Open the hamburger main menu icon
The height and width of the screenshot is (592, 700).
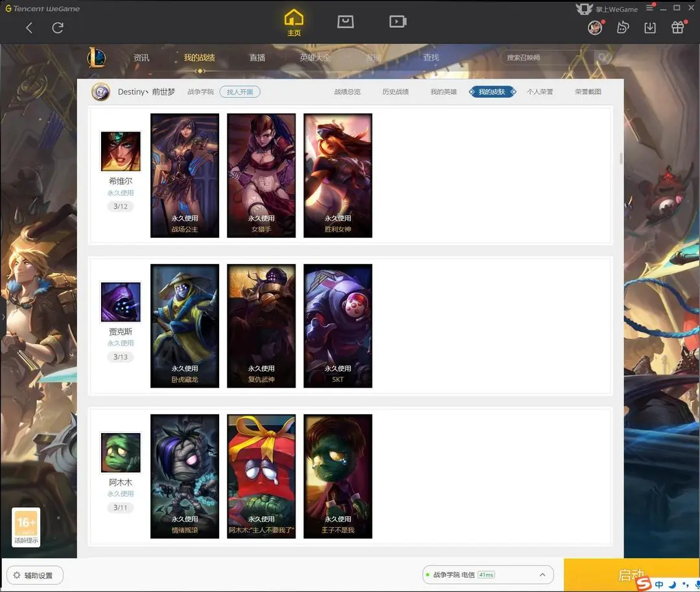(649, 8)
